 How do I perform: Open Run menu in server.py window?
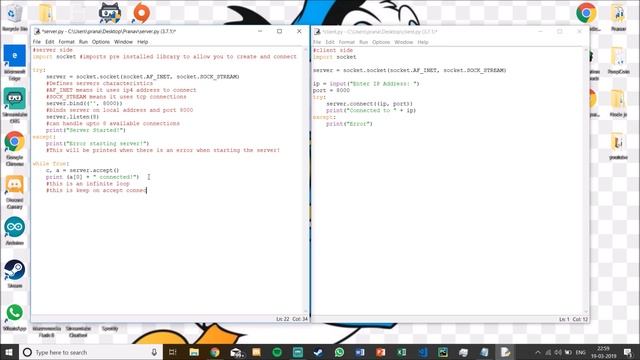(83, 42)
